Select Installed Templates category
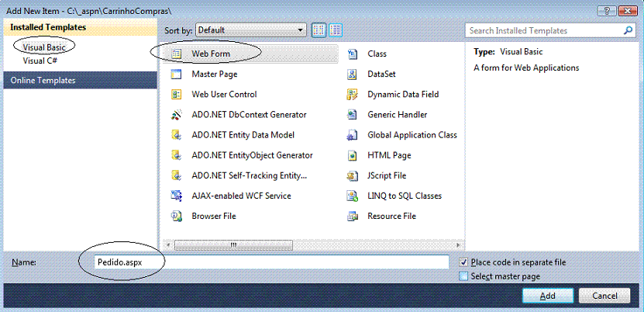The width and height of the screenshot is (644, 312). pos(80,27)
